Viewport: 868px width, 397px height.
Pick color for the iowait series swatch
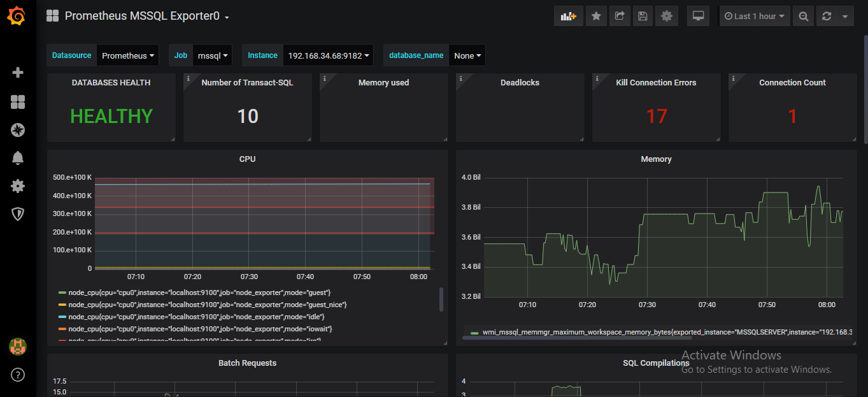(x=62, y=329)
